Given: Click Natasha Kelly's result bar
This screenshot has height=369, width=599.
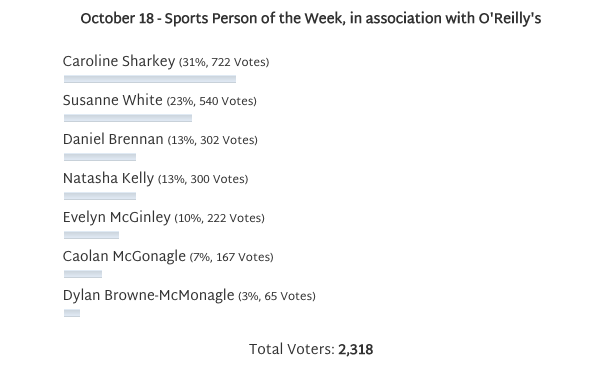Looking at the screenshot, I should tap(100, 196).
